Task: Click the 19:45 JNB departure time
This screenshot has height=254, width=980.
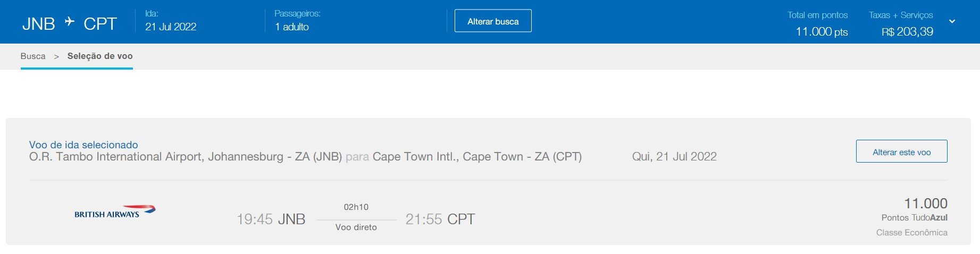Action: tap(271, 219)
